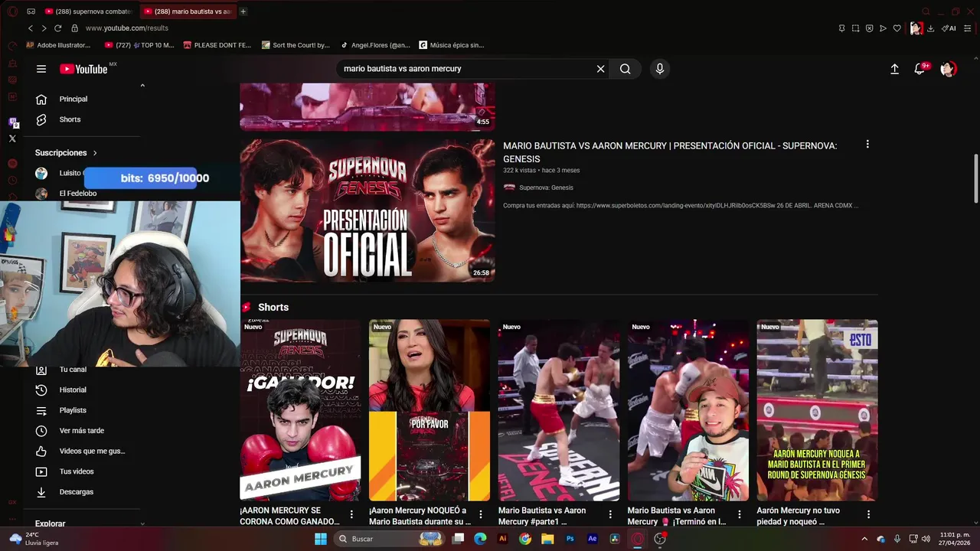This screenshot has height=551, width=980.
Task: Click the YouTube logo to go home
Action: pyautogui.click(x=84, y=69)
